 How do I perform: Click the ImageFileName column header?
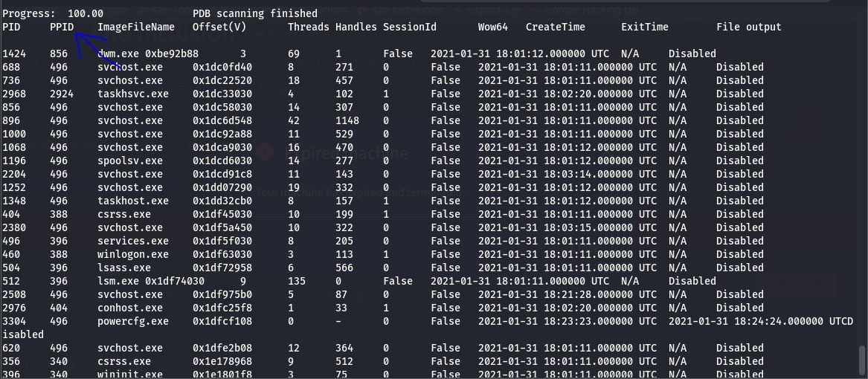click(x=136, y=27)
